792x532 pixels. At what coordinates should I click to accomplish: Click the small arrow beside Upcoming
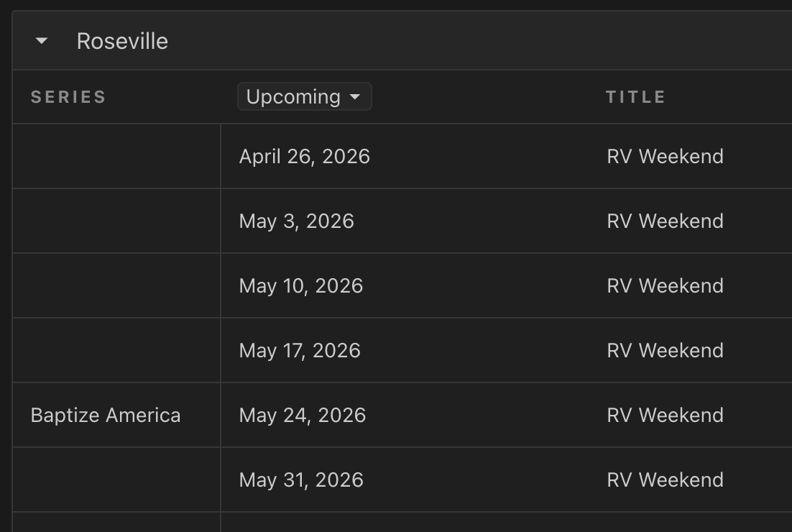(x=355, y=96)
